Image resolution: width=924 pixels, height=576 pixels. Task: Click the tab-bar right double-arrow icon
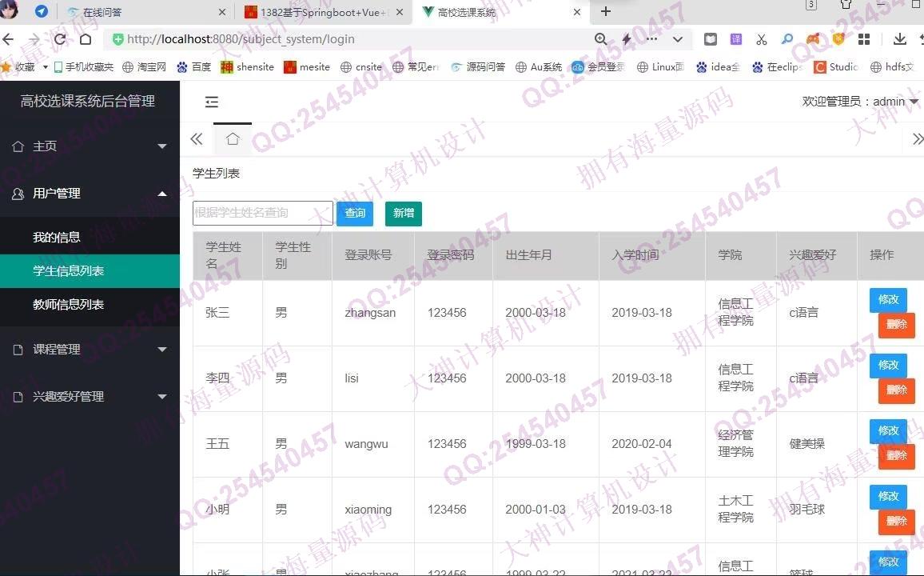click(917, 139)
